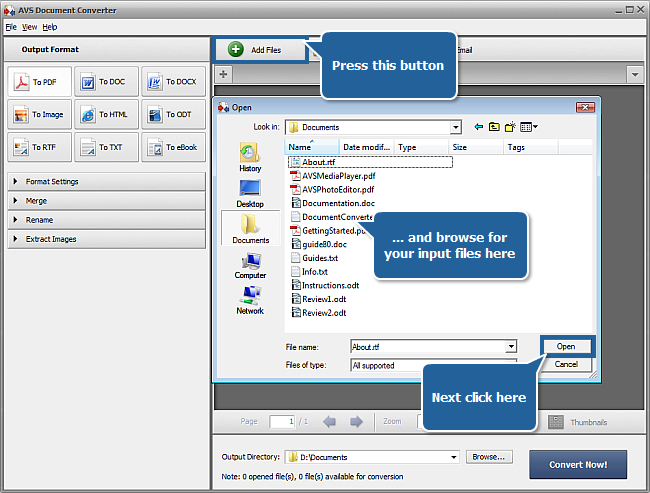The width and height of the screenshot is (650, 493).
Task: Open the Look in folder dropdown
Action: (x=456, y=127)
